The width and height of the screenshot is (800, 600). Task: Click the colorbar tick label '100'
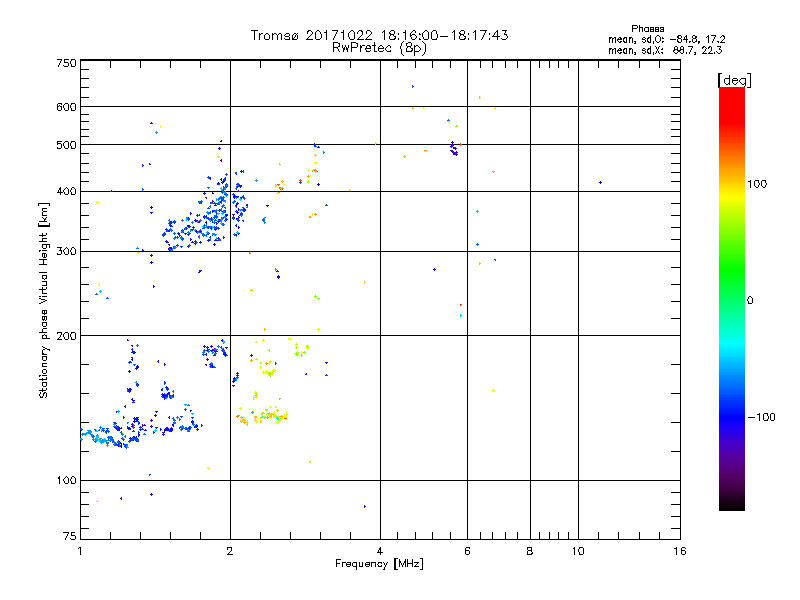coord(757,184)
